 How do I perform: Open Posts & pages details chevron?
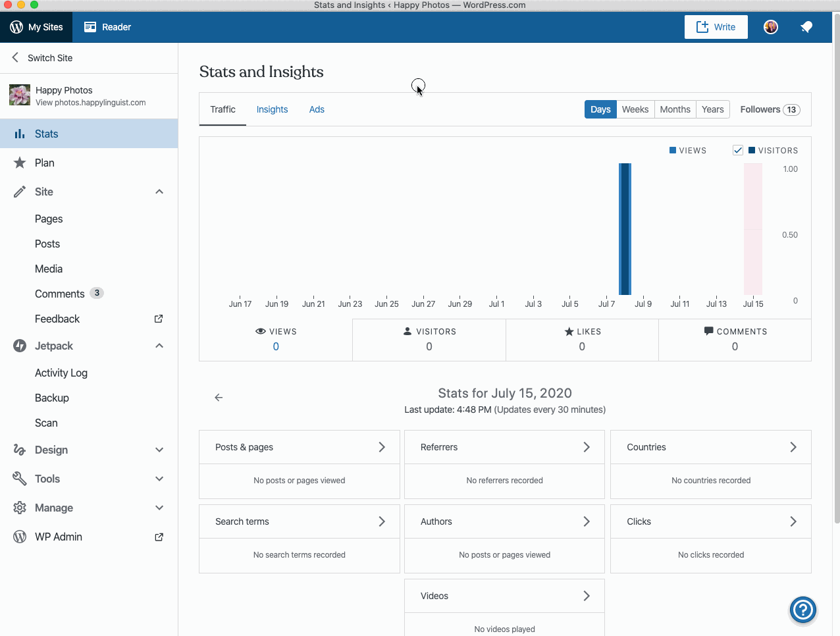click(x=382, y=447)
